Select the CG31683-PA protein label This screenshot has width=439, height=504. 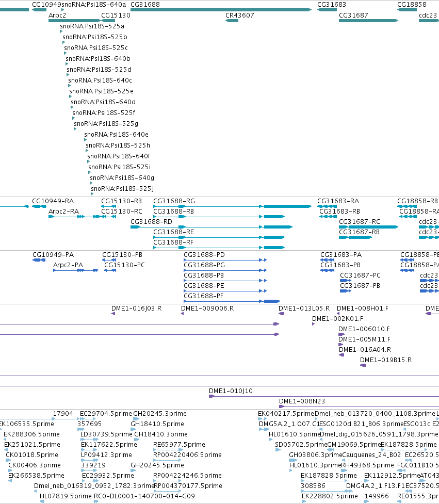click(341, 255)
